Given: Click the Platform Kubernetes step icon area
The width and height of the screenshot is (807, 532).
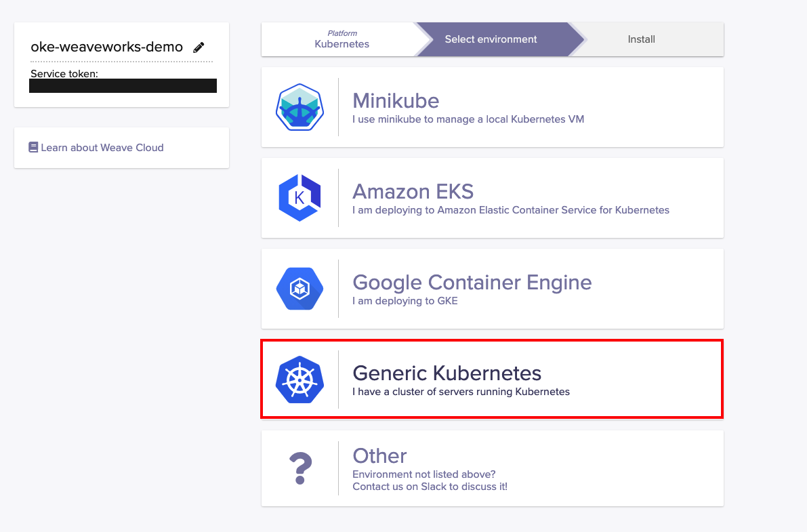Looking at the screenshot, I should click(342, 39).
